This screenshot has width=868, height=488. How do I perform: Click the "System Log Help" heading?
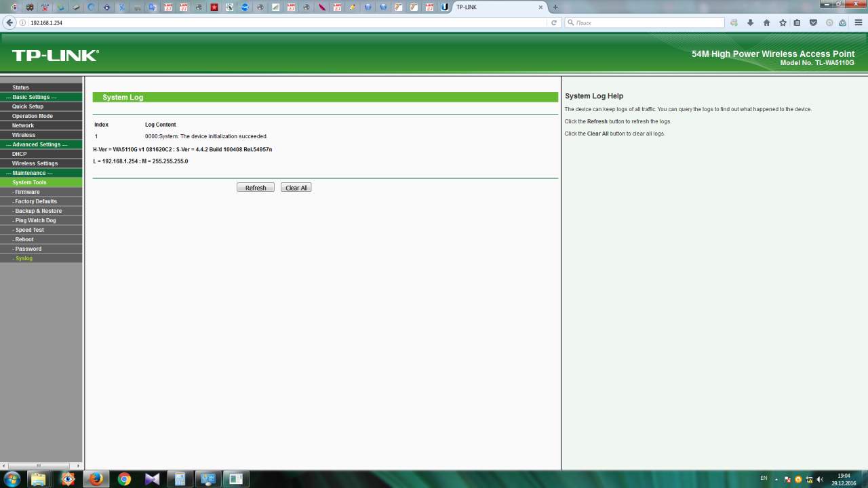tap(594, 96)
